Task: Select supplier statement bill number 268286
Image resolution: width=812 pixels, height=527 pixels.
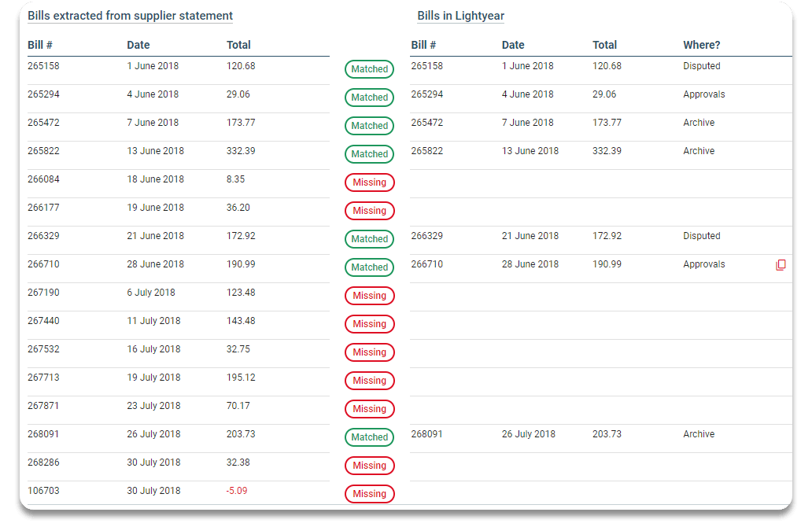Action: click(43, 463)
